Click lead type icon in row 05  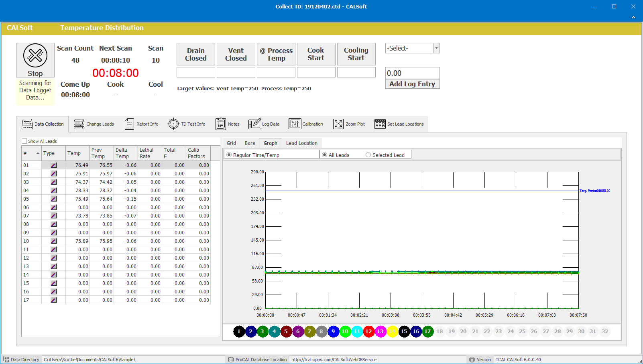(x=54, y=199)
